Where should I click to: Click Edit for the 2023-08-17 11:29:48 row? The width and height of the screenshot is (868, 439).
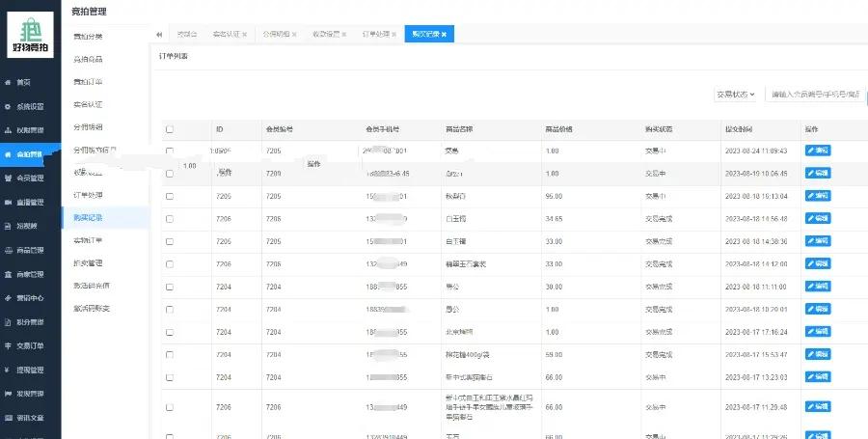tap(818, 407)
